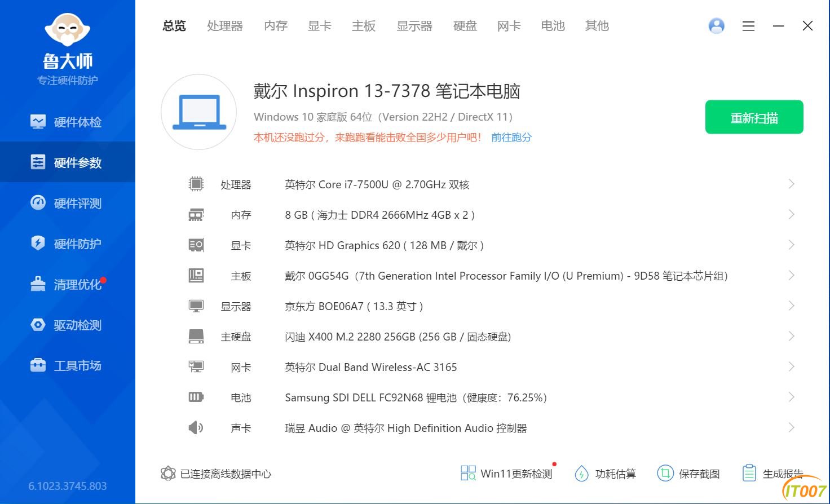830x504 pixels.
Task: Expand 主硬盘 row details chevron
Action: click(792, 336)
